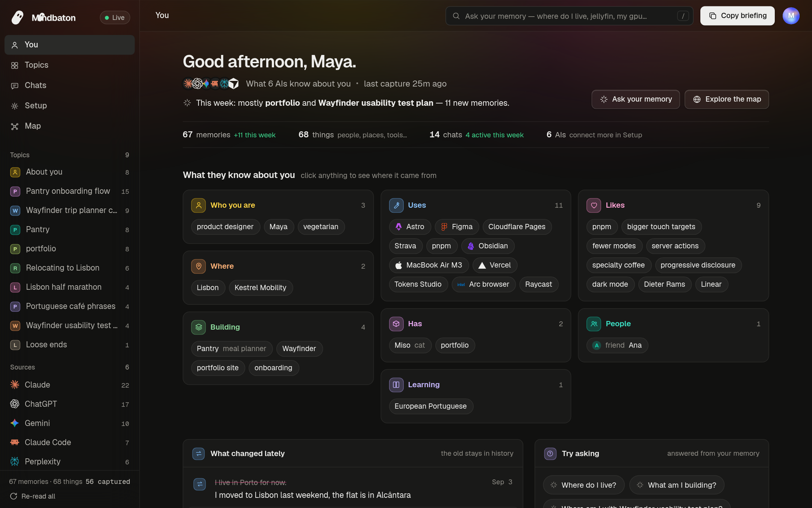Click the Learning book icon
The height and width of the screenshot is (508, 812).
coord(396,385)
